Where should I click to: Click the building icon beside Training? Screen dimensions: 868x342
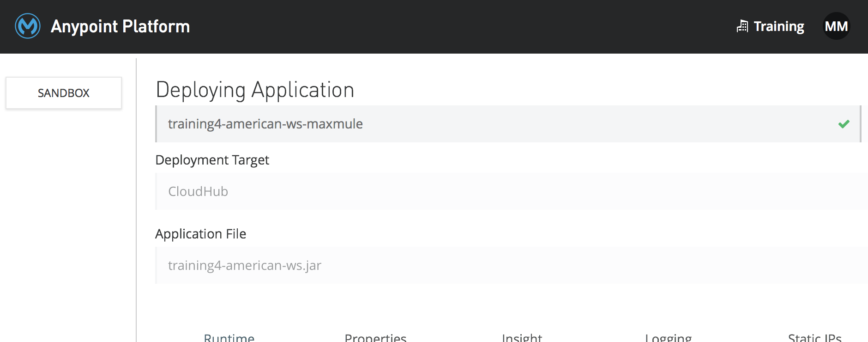[x=742, y=26]
